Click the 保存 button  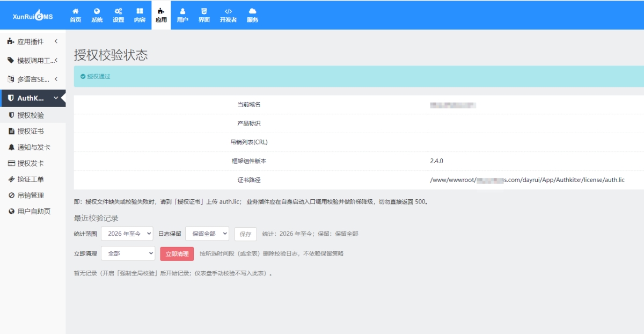point(245,234)
